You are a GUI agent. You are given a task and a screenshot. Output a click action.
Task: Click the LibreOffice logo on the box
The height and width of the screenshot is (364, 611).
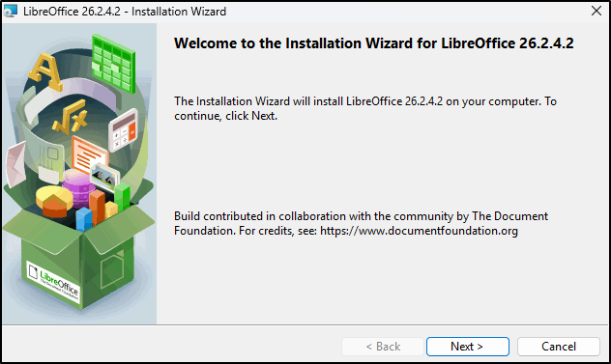[53, 282]
